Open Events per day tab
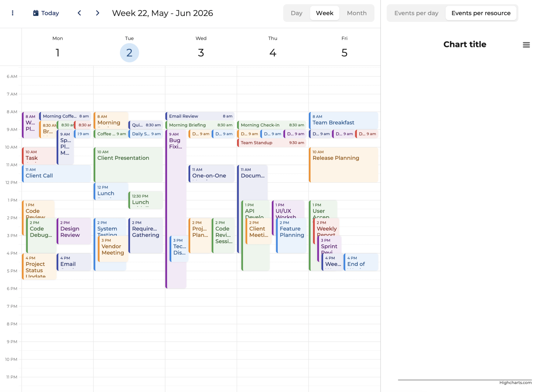Viewport: 547px width, 392px height. click(x=416, y=13)
